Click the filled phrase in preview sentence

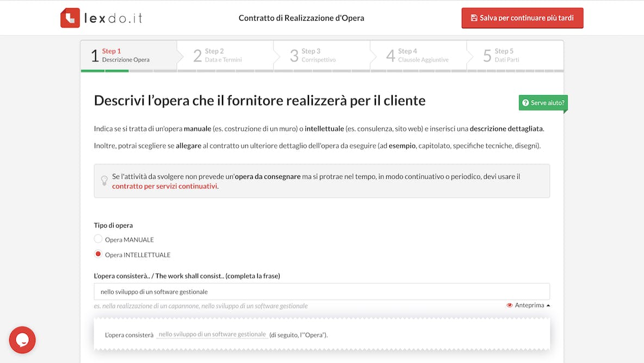pyautogui.click(x=212, y=334)
